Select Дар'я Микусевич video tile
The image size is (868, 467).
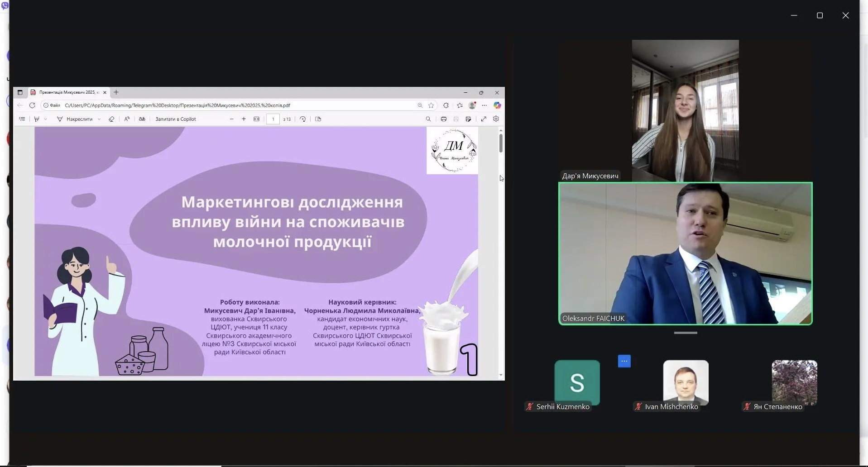pyautogui.click(x=685, y=110)
